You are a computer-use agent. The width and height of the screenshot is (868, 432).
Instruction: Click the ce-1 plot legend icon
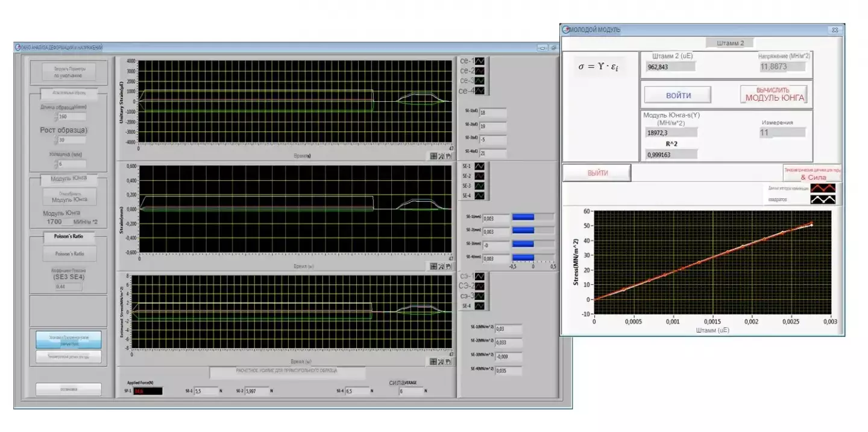coord(480,61)
